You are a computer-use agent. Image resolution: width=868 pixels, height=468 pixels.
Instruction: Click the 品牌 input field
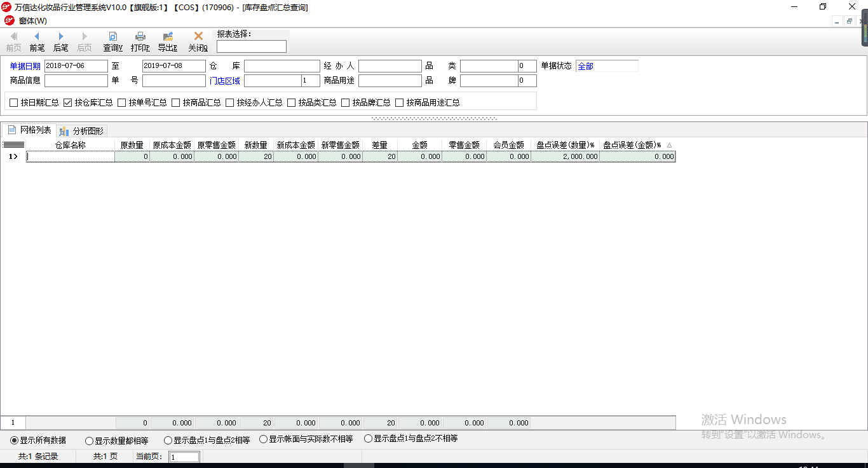pos(489,81)
